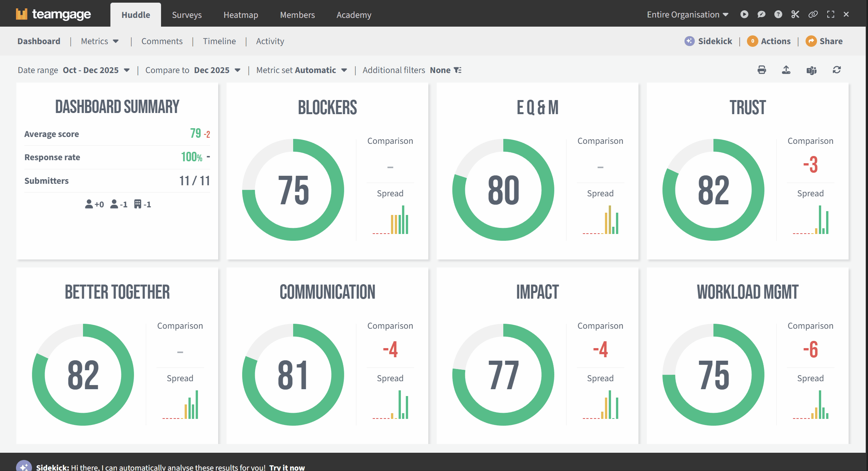Click the Trust score 82 donut chart

pos(713,190)
